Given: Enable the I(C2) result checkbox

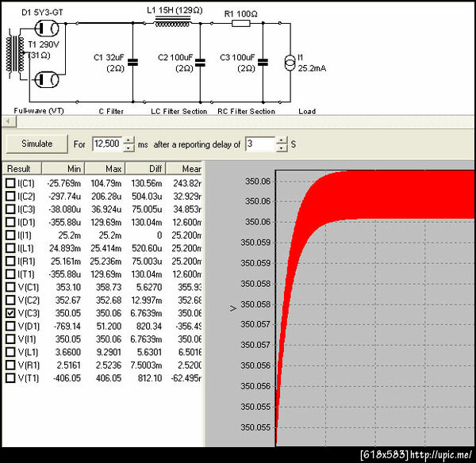Looking at the screenshot, I should point(10,196).
